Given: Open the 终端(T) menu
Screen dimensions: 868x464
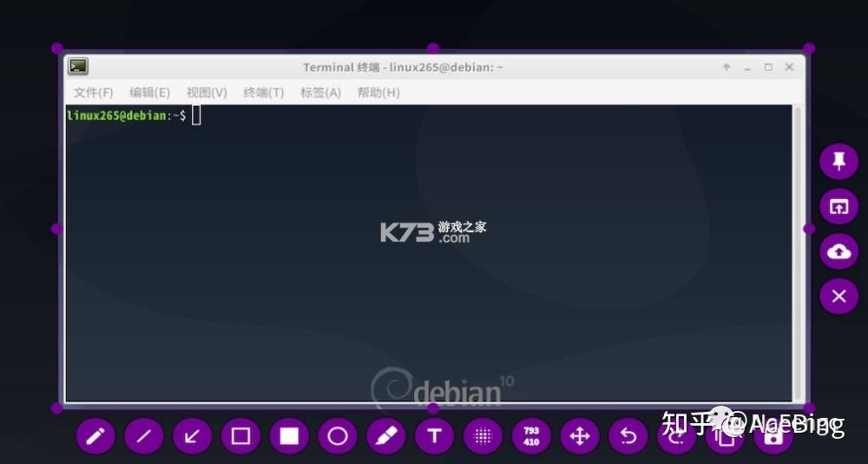Looking at the screenshot, I should click(264, 93).
